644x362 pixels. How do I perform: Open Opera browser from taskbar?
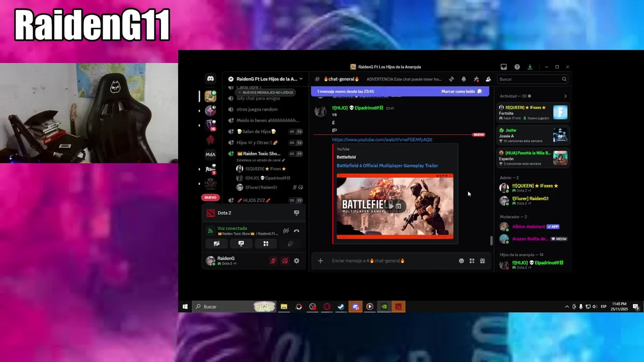[x=327, y=307]
